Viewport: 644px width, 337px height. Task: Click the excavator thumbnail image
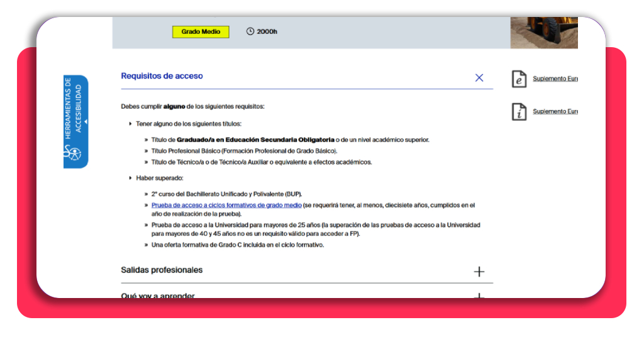click(544, 33)
